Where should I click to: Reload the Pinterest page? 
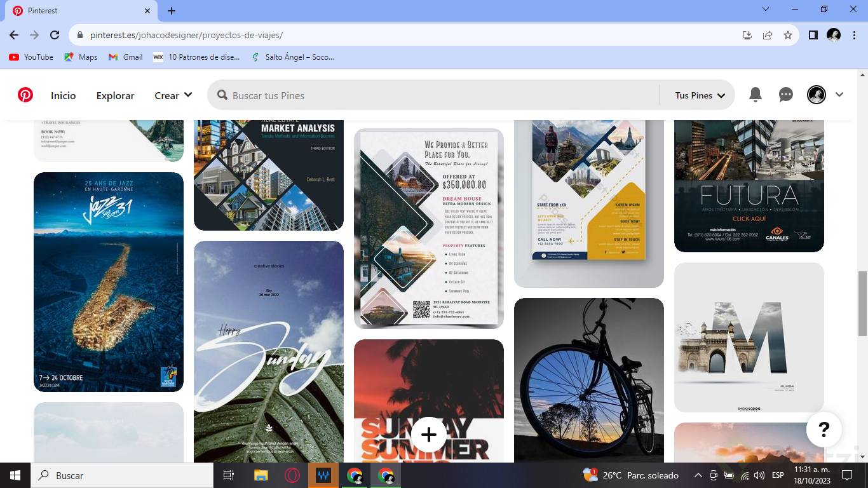point(55,36)
